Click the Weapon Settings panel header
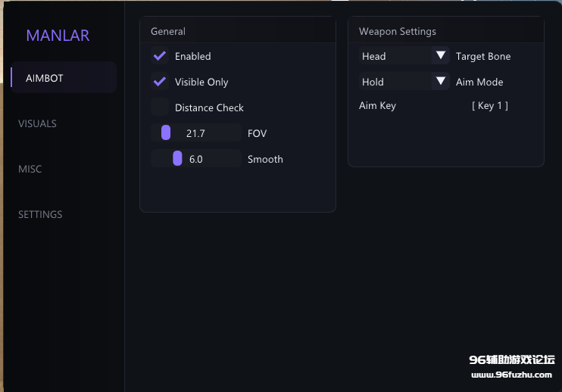 (x=398, y=31)
